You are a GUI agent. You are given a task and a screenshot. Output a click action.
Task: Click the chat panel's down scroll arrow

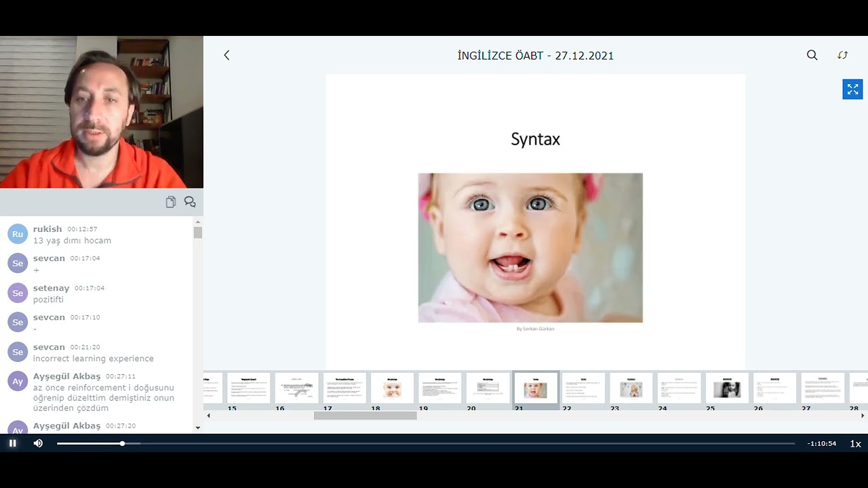pos(198,428)
